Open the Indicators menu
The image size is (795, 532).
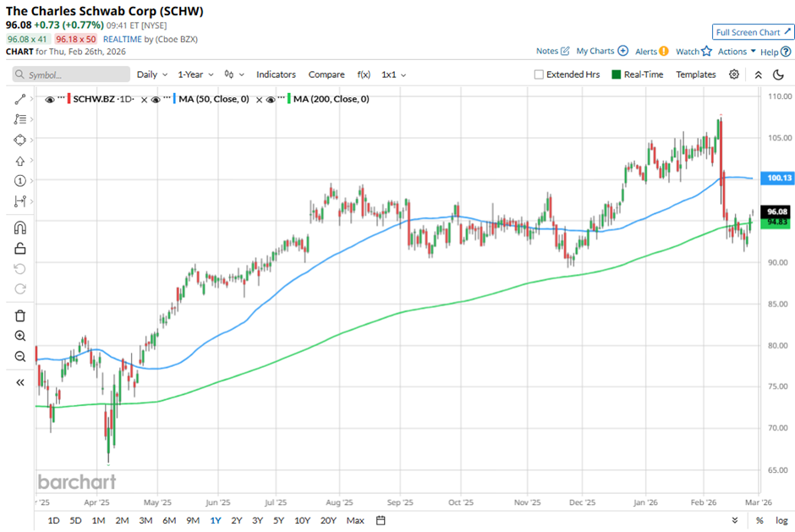[276, 74]
